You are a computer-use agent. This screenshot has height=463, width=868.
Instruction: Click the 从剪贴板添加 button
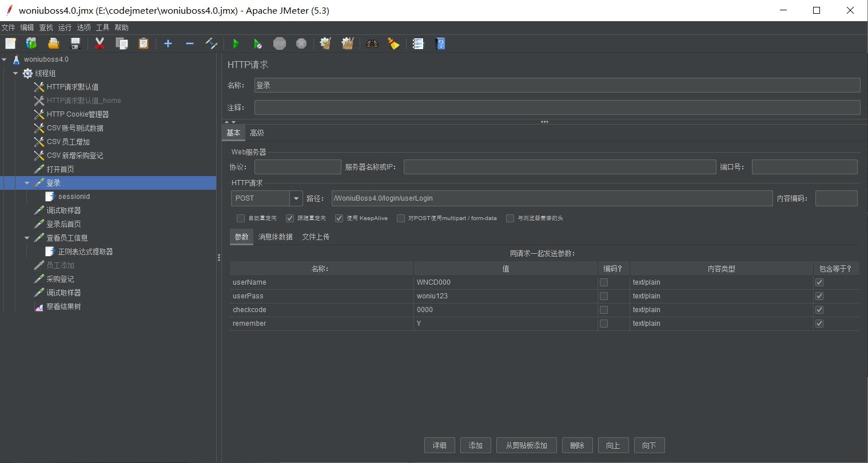coord(526,445)
